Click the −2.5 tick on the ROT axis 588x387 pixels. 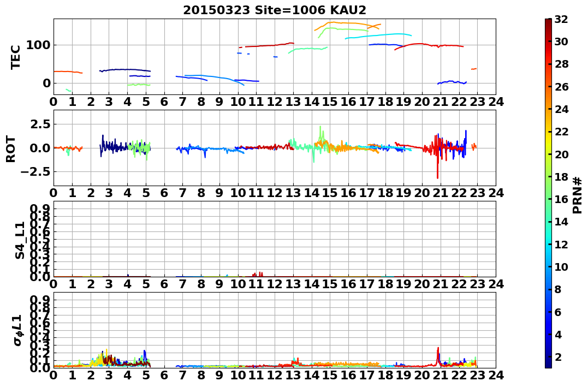(35, 172)
